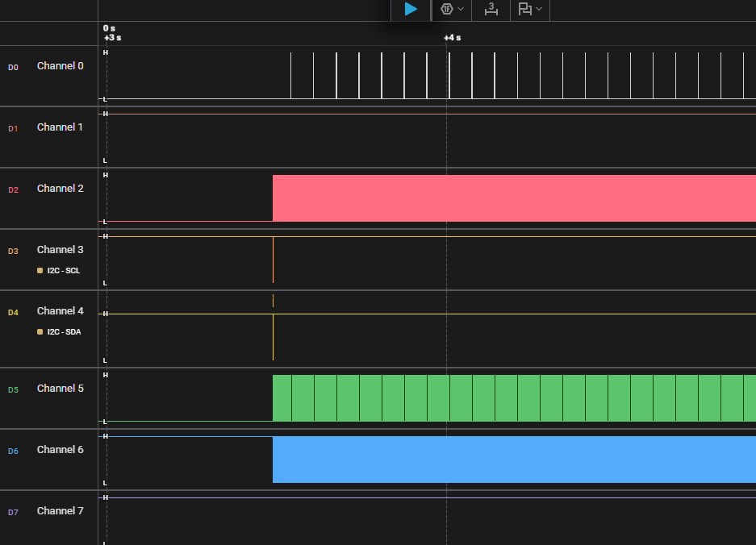Click the hexagon trigger icon
756x545 pixels.
446,9
